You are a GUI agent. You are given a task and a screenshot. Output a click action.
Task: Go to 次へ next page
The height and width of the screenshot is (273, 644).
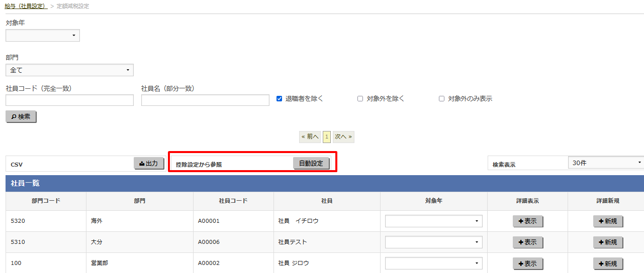(x=343, y=136)
